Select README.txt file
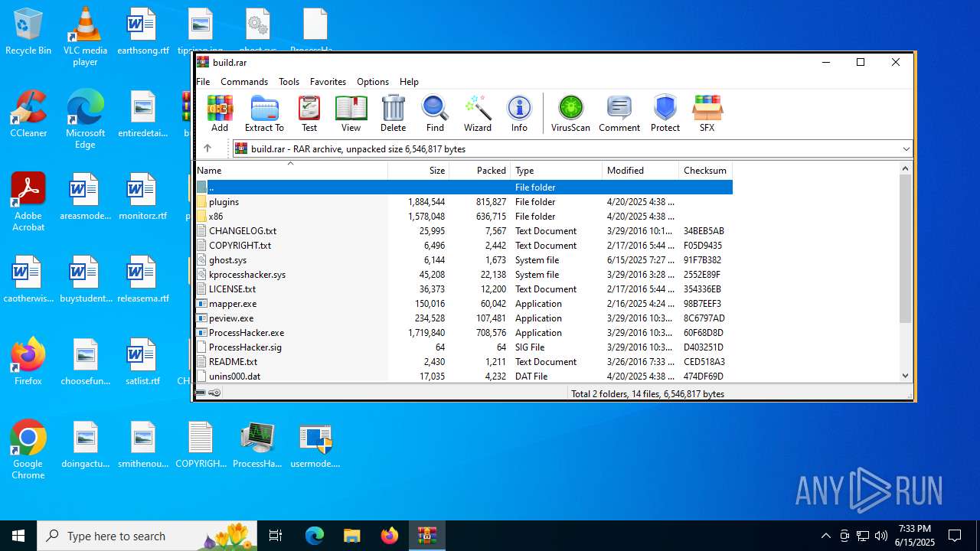Image resolution: width=980 pixels, height=551 pixels. [x=464, y=362]
